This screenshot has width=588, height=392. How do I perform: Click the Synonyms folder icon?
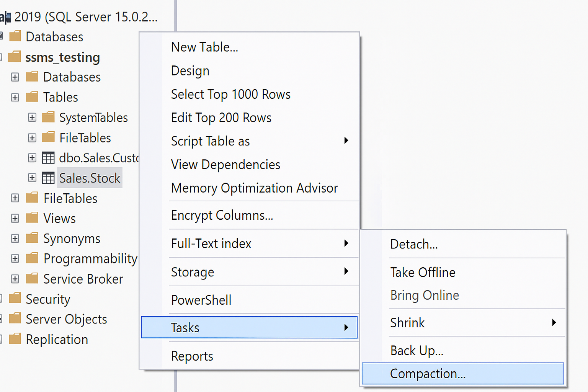[x=32, y=238]
